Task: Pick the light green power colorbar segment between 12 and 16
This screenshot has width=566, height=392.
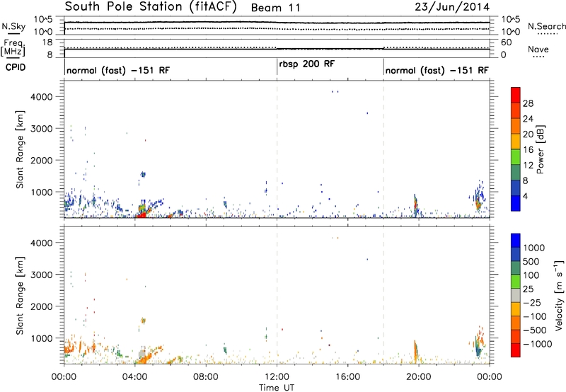Action: click(516, 157)
